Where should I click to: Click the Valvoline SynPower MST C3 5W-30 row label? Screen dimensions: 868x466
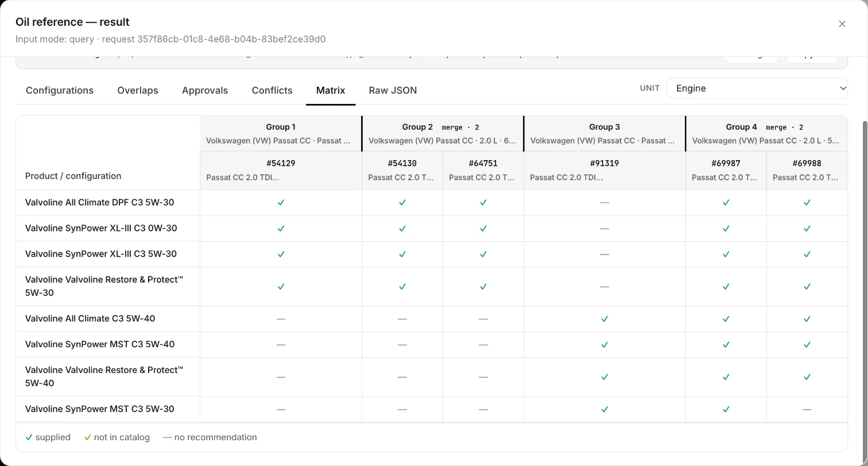tap(100, 409)
